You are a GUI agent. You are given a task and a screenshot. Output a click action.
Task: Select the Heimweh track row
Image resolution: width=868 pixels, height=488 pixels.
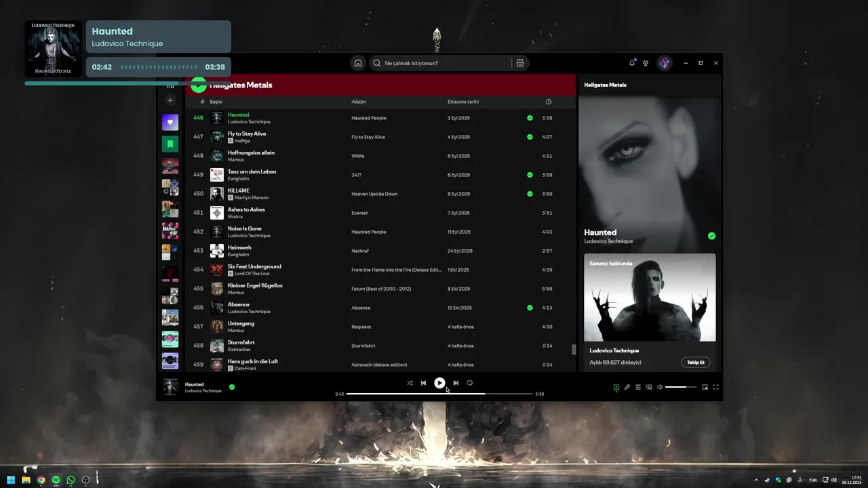tap(382, 251)
